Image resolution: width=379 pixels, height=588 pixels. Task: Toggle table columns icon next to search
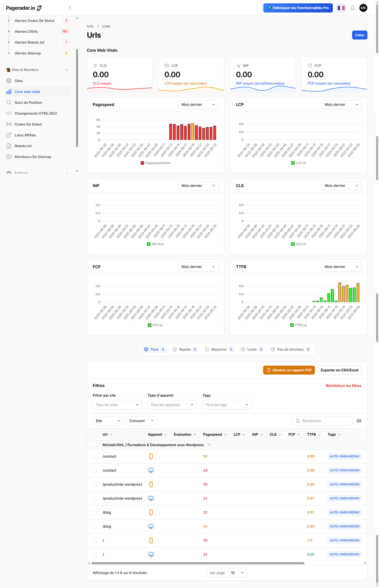point(359,421)
